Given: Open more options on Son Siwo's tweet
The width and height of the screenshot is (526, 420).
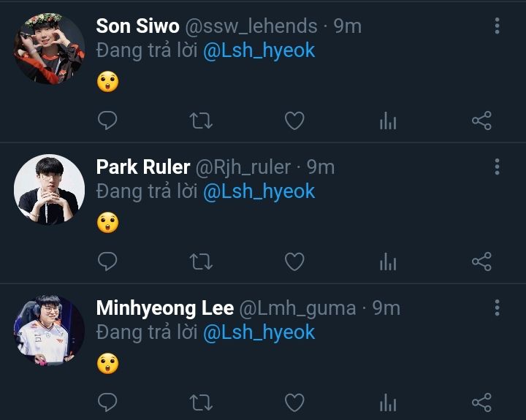Looking at the screenshot, I should click(x=497, y=26).
